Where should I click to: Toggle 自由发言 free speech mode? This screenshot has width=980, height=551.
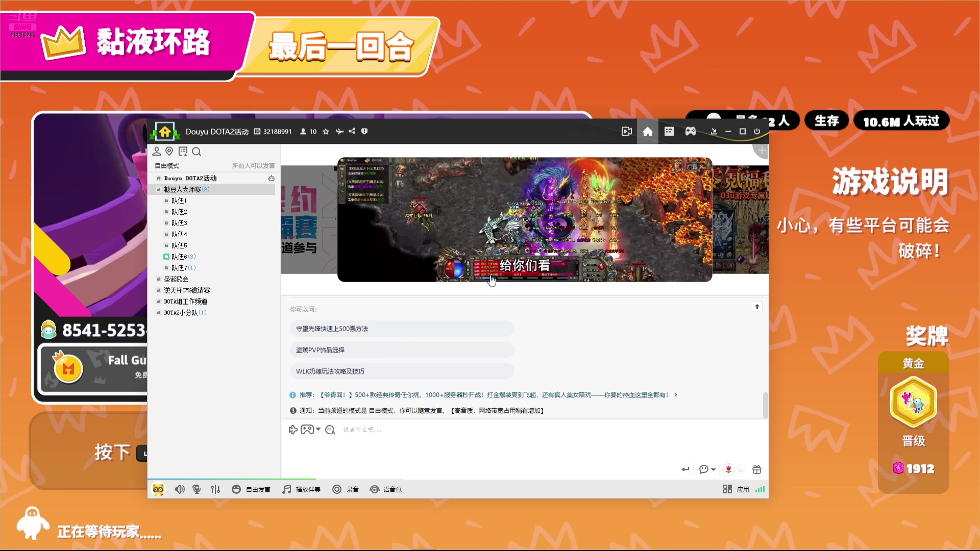(x=251, y=489)
